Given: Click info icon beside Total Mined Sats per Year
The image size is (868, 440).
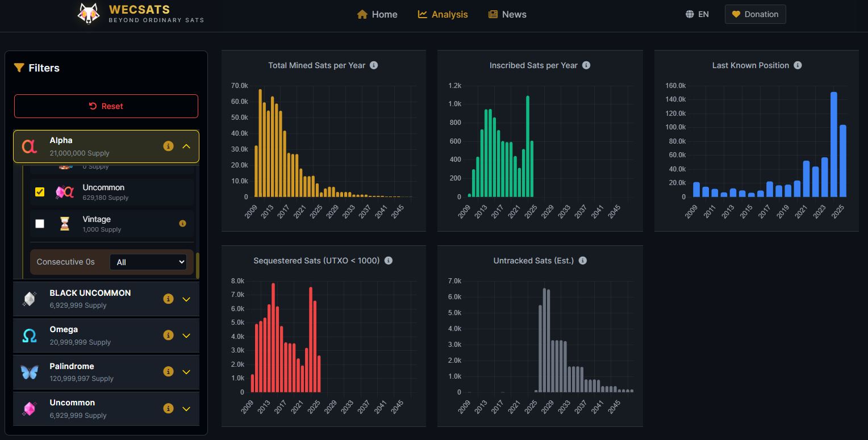Looking at the screenshot, I should [x=374, y=65].
